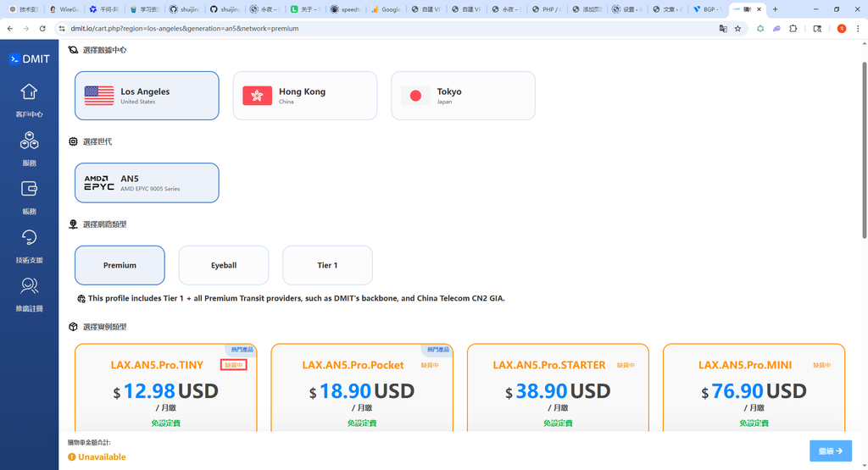Switch to the PHP browser tab
Screen dimensions: 868x470
pos(547,9)
